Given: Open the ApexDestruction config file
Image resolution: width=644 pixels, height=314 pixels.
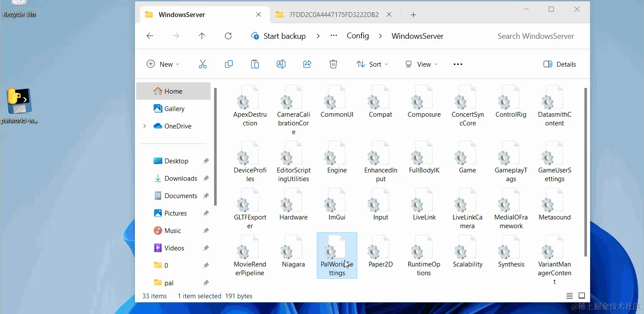Looking at the screenshot, I should (250, 106).
